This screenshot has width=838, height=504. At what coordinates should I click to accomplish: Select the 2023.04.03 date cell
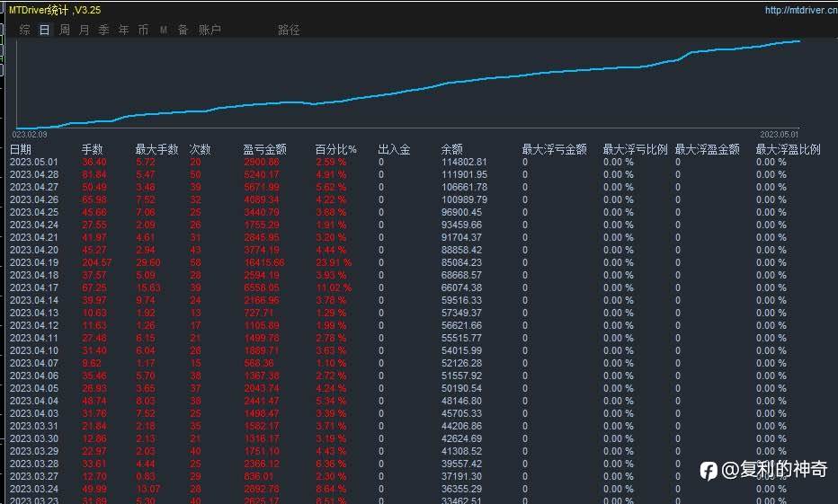[x=33, y=414]
